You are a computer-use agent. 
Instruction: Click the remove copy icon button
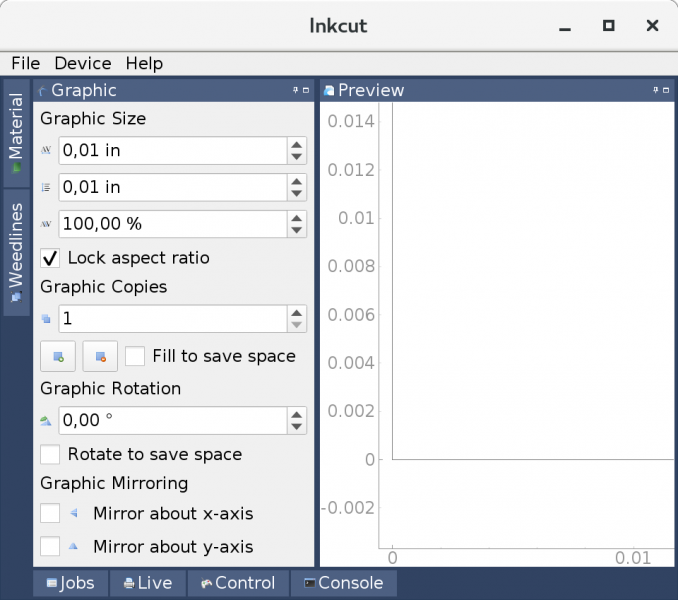point(100,356)
